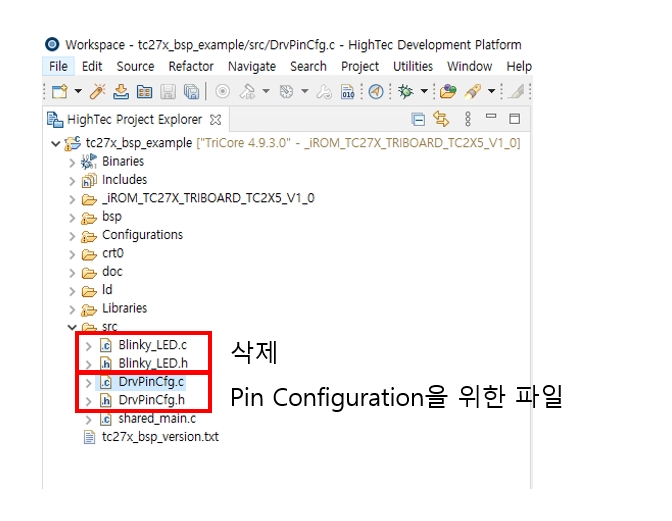The width and height of the screenshot is (672, 521).
Task: Click the import download tray icon
Action: (121, 91)
